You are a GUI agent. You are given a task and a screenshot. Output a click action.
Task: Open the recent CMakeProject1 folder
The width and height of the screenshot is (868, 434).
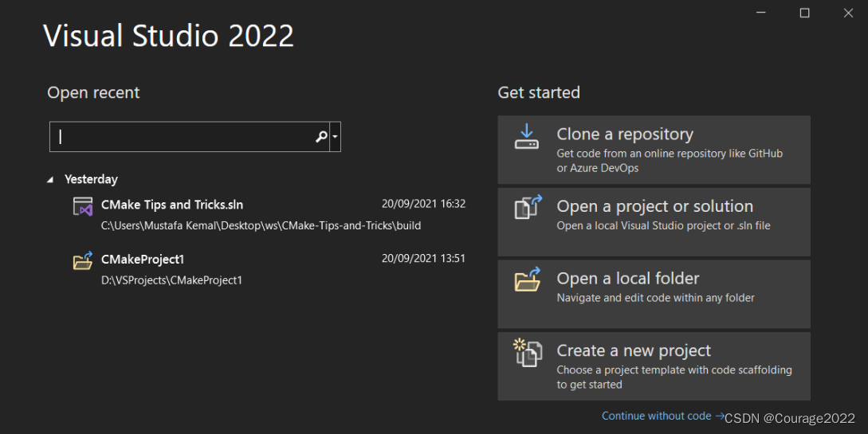142,260
